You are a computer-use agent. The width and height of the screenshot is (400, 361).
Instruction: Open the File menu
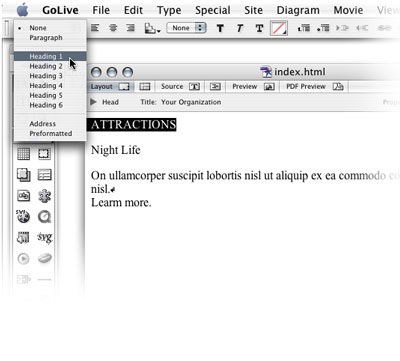point(101,10)
